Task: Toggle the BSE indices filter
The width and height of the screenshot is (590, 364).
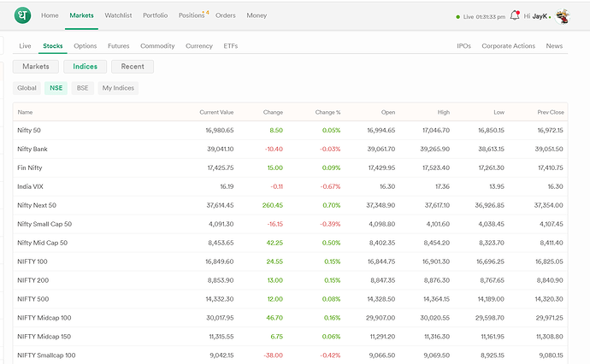Action: point(82,88)
